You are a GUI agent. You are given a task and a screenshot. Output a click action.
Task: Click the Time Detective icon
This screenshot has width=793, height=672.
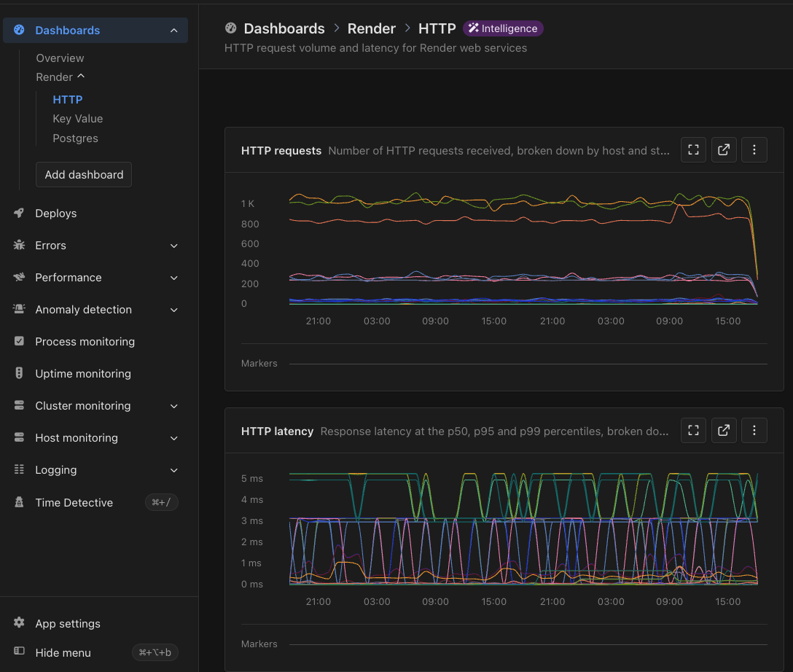point(19,502)
